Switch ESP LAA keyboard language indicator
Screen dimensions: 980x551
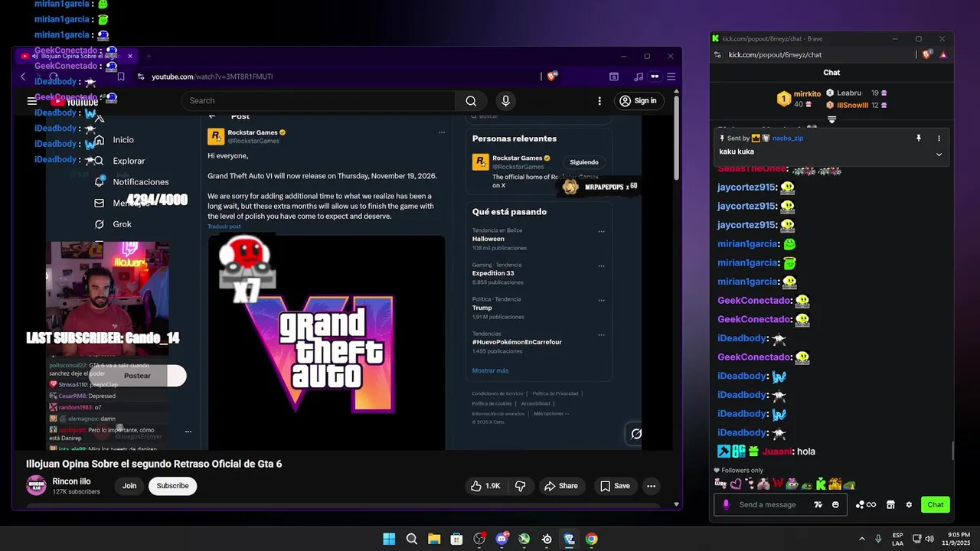pyautogui.click(x=897, y=539)
